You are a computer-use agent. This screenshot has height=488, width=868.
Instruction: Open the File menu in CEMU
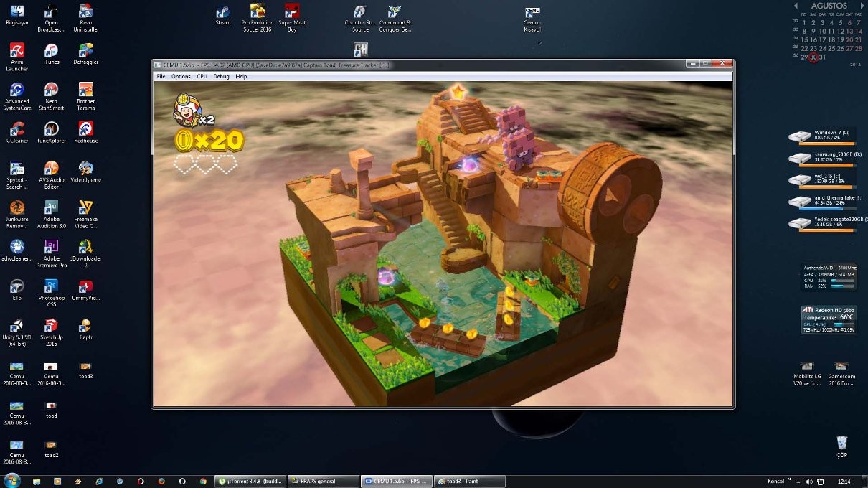click(161, 76)
